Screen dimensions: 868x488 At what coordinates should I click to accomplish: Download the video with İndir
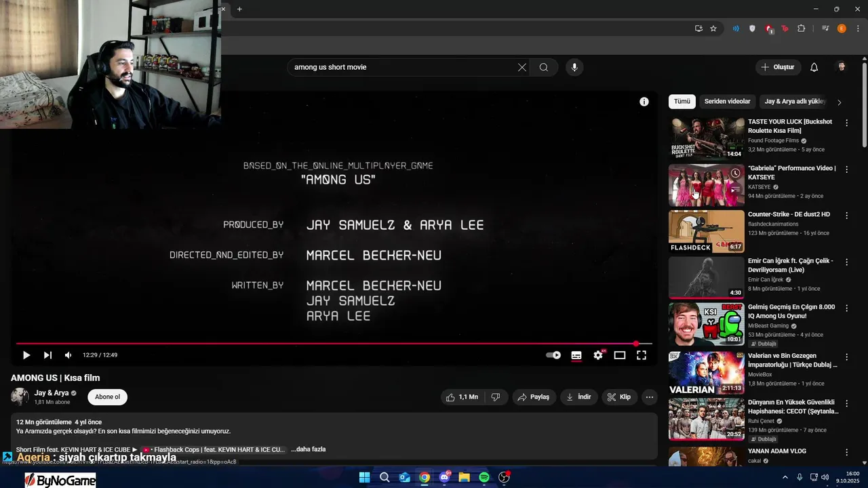click(579, 397)
